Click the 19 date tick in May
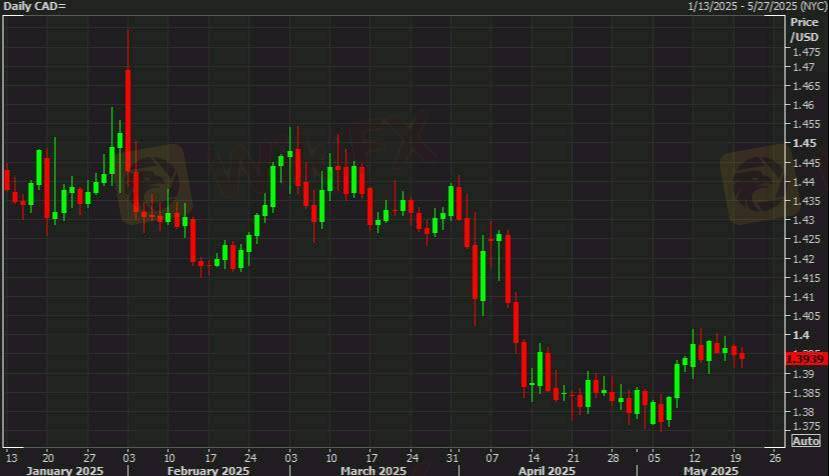The width and height of the screenshot is (829, 476). pyautogui.click(x=735, y=457)
